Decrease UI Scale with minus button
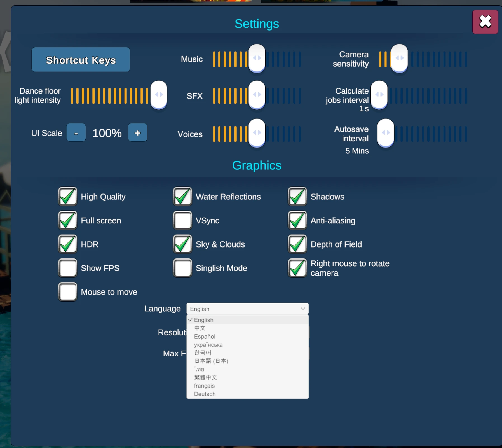Screen dimensions: 502x448 coord(76,133)
